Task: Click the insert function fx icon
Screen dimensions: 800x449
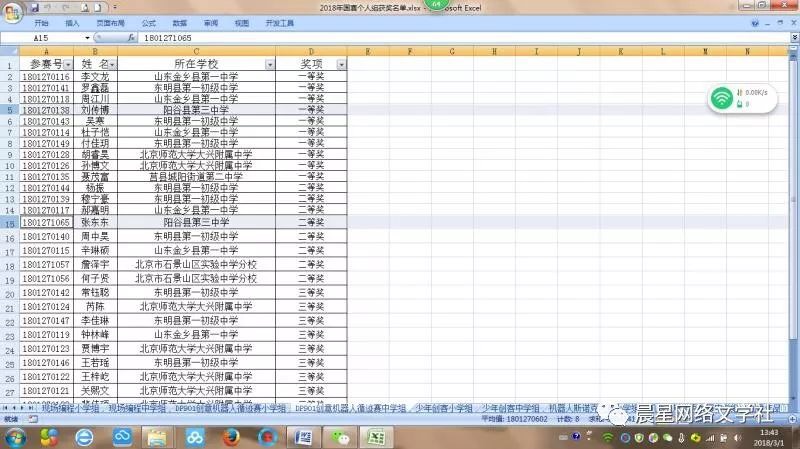Action: (x=130, y=37)
